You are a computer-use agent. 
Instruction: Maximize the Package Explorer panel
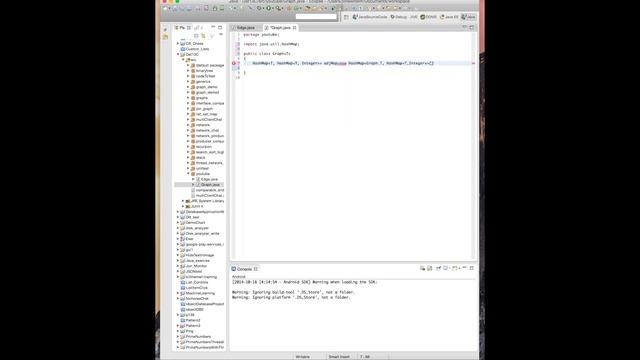pyautogui.click(x=220, y=27)
